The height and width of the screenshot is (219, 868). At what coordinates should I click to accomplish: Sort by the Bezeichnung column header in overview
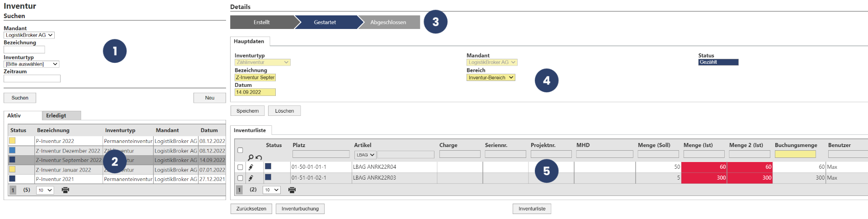click(53, 130)
